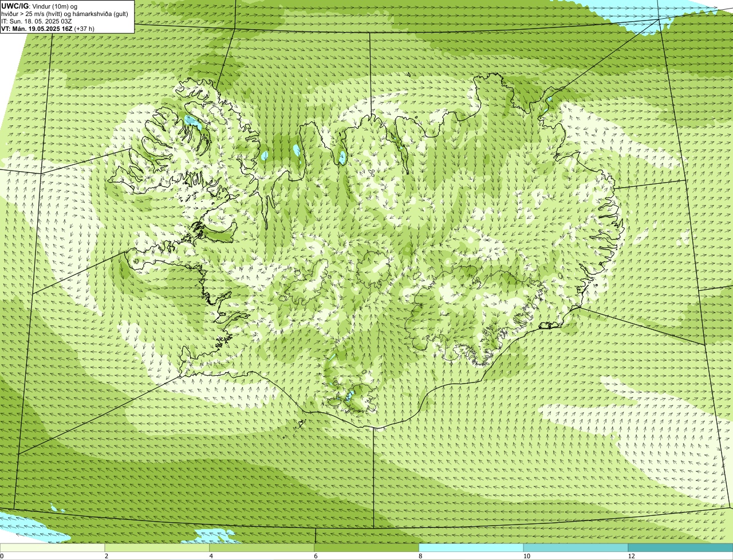
Task: Click the legend tick label '12'
Action: click(631, 556)
